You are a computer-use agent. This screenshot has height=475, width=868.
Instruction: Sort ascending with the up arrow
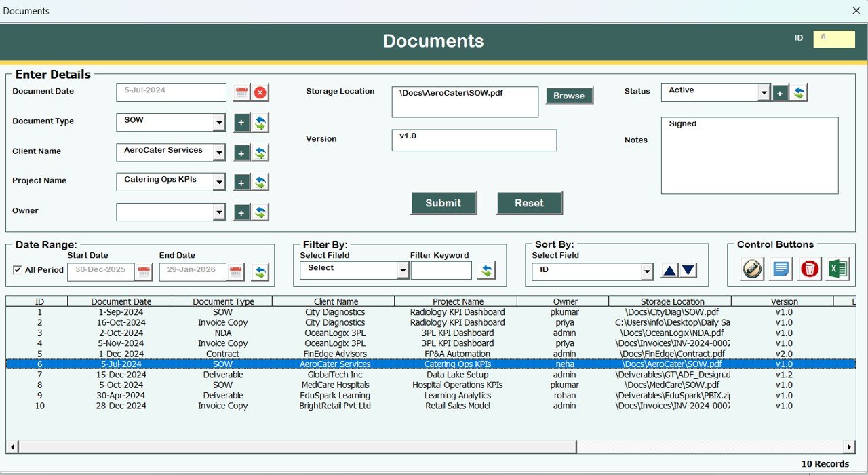click(x=669, y=269)
